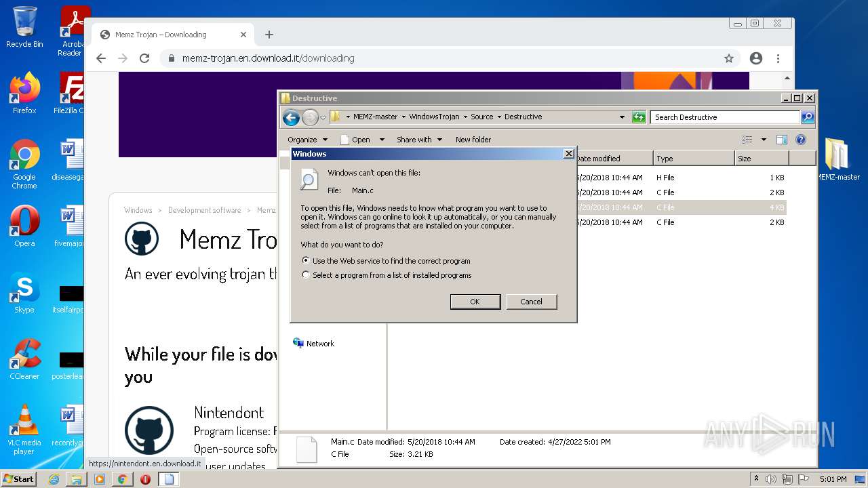Refresh the Explorer address bar
868x488 pixels.
click(639, 117)
